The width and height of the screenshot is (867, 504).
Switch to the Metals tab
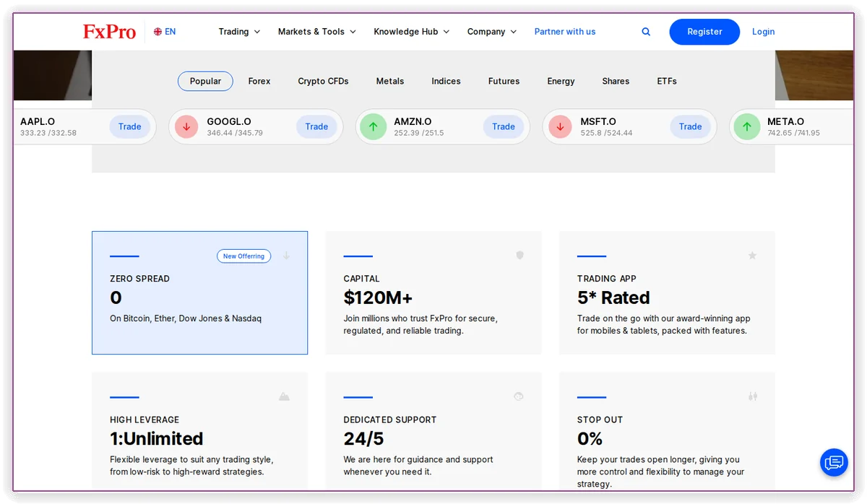point(390,82)
